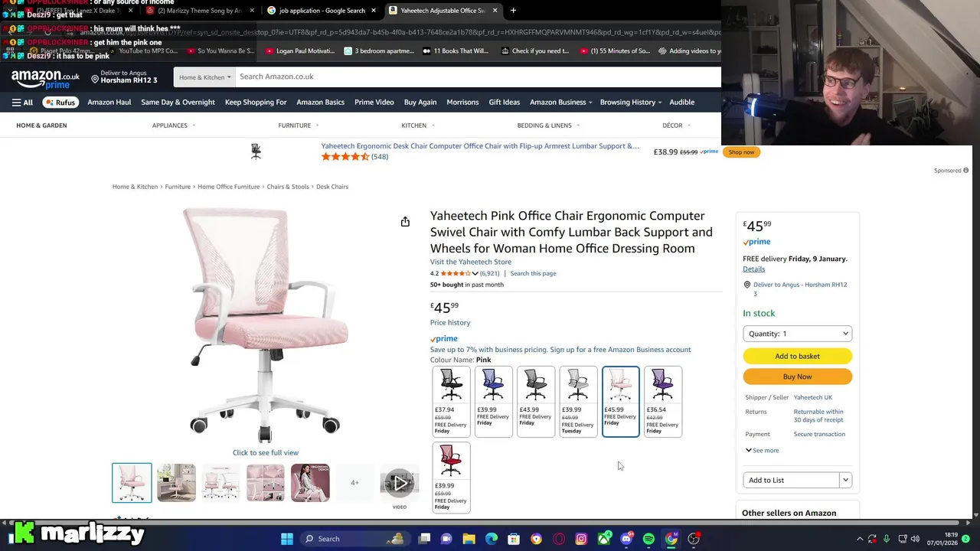Viewport: 980px width, 551px height.
Task: Launch Rufus shopping assistant
Action: click(60, 103)
